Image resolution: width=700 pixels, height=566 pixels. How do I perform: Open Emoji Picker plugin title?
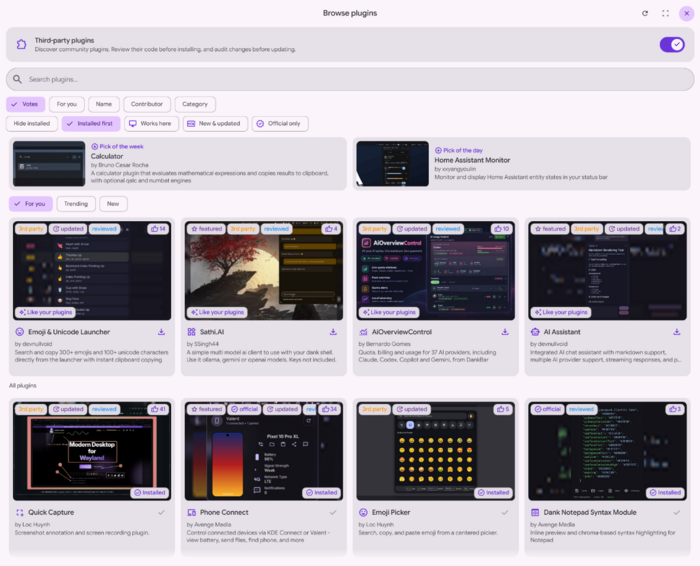(391, 512)
